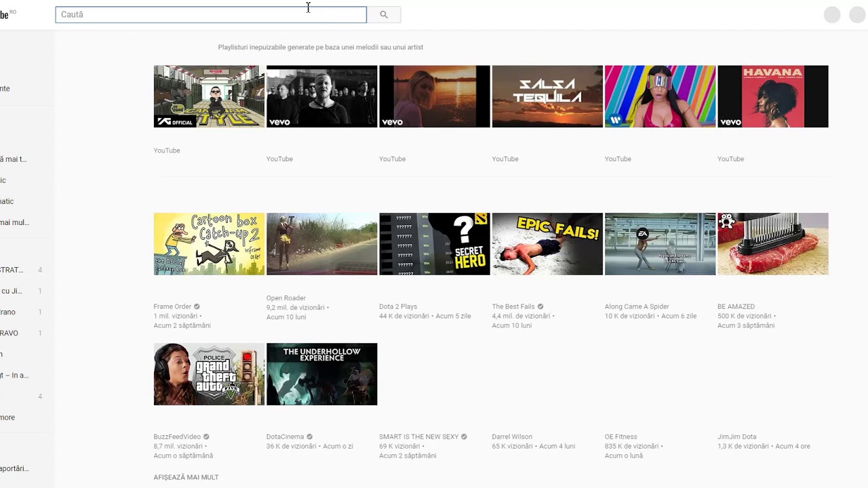Visit The Best Fails channel
868x488 pixels.
513,306
